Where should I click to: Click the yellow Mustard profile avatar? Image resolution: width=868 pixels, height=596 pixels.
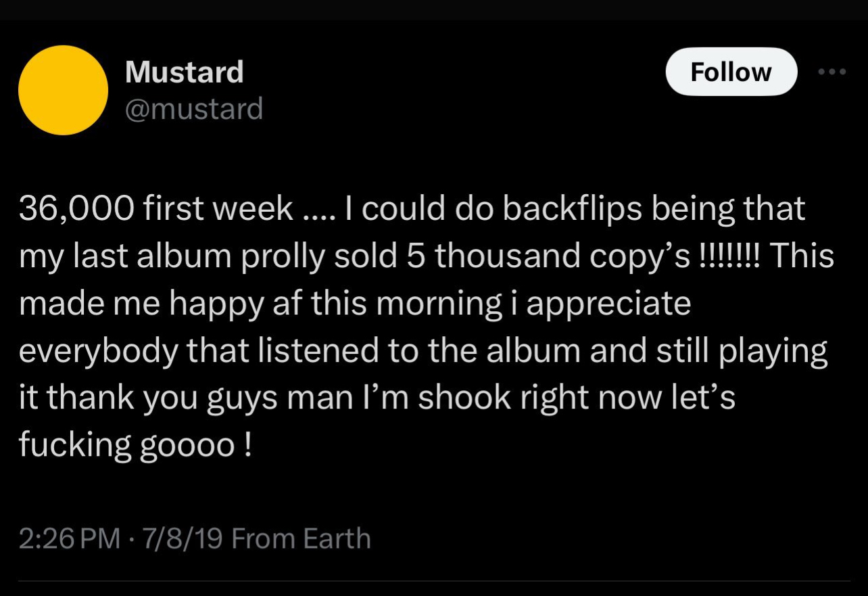(x=63, y=90)
